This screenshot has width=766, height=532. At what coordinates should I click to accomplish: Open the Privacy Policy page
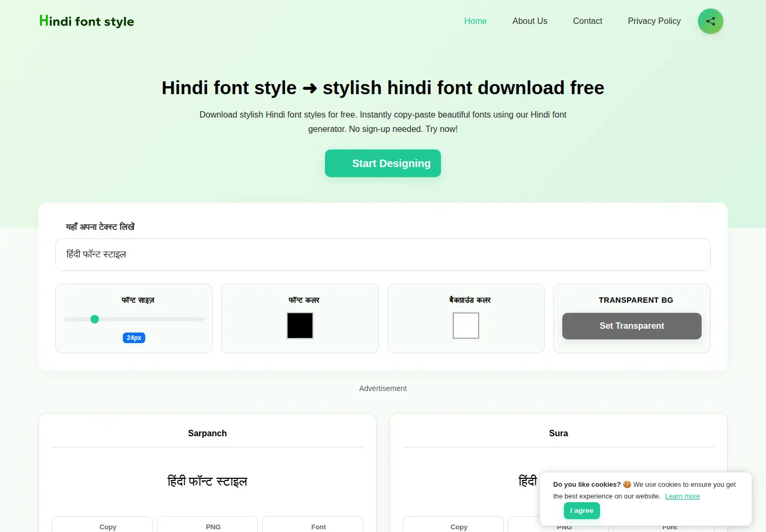[x=654, y=21]
